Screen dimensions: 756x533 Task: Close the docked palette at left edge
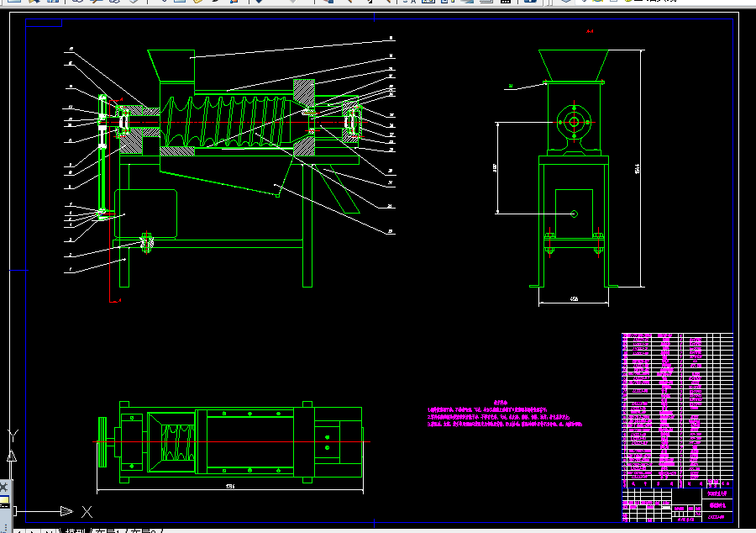coord(4,487)
